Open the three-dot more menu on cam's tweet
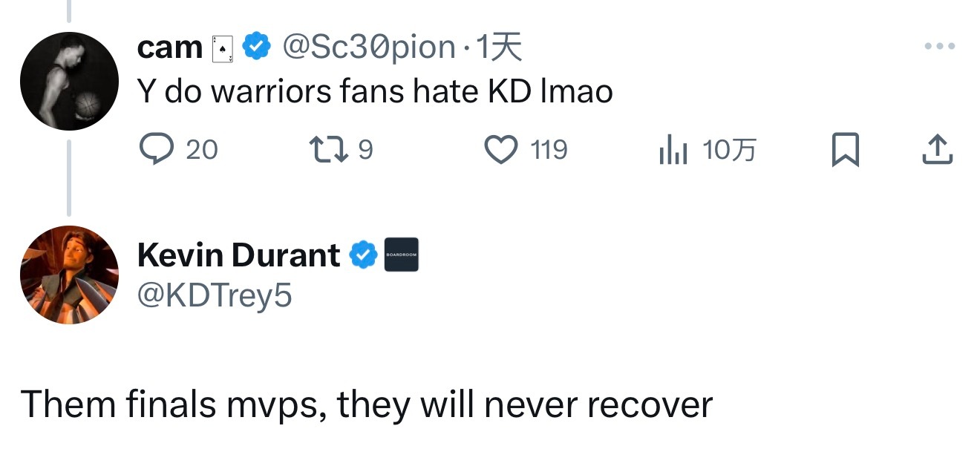 coord(939,47)
